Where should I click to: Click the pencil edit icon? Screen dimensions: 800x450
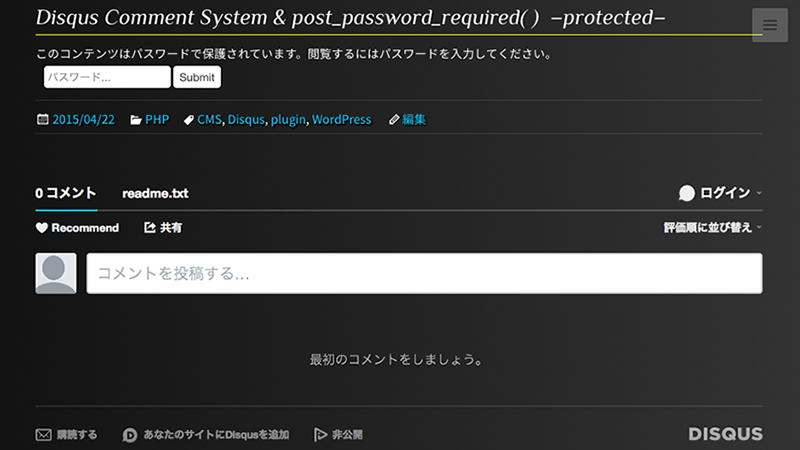pos(394,120)
